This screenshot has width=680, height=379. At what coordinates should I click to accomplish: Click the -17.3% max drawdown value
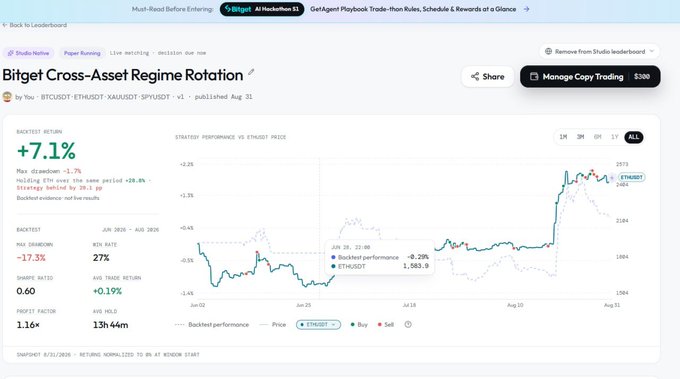click(31, 258)
